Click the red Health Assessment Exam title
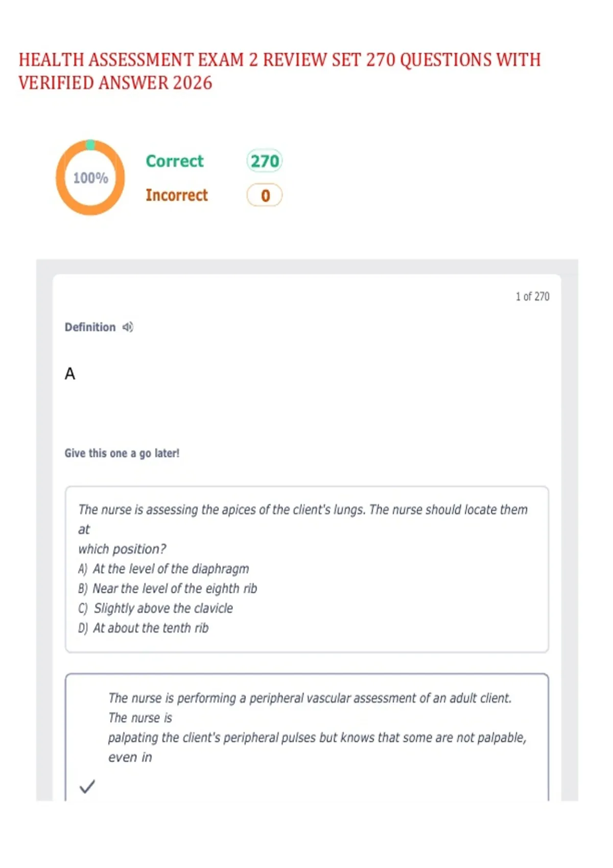 (279, 71)
